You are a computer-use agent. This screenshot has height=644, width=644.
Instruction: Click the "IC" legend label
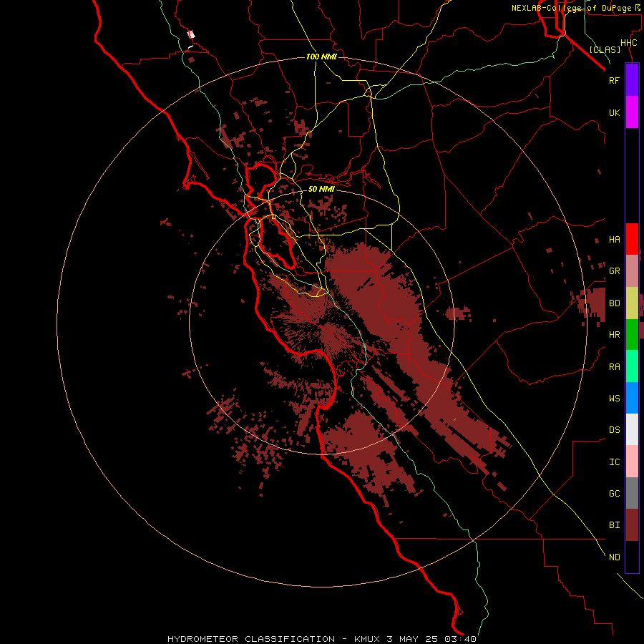pyautogui.click(x=614, y=462)
